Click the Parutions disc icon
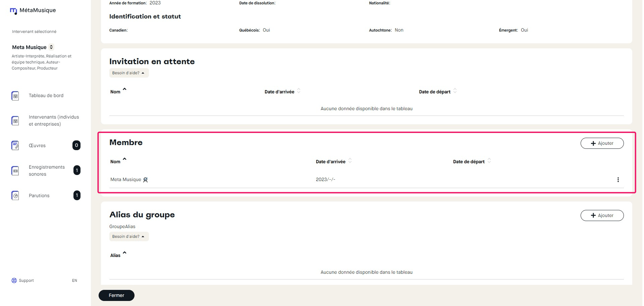Image resolution: width=644 pixels, height=306 pixels. coord(15,195)
